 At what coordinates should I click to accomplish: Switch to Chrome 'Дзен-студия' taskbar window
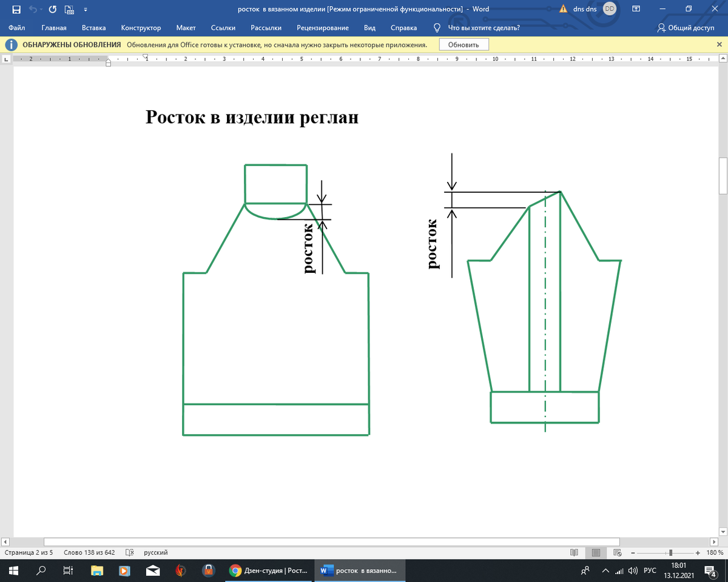point(268,570)
